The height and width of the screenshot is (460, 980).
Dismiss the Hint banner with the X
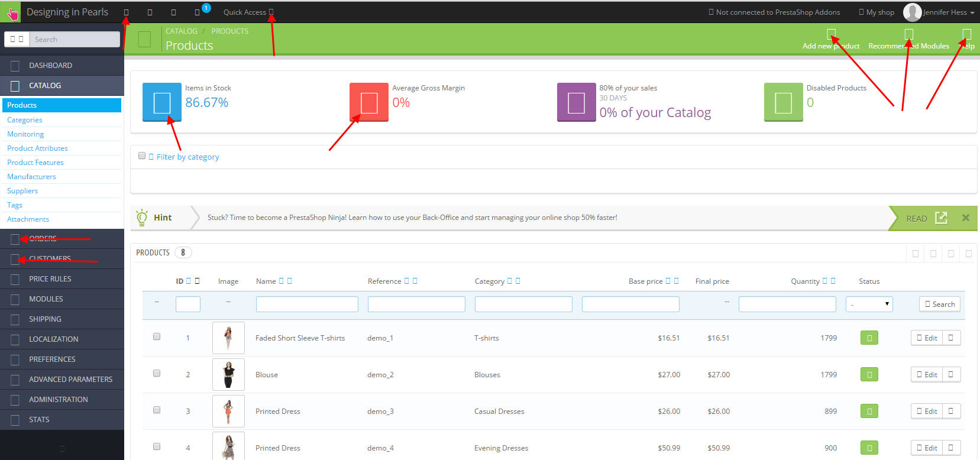[x=966, y=218]
